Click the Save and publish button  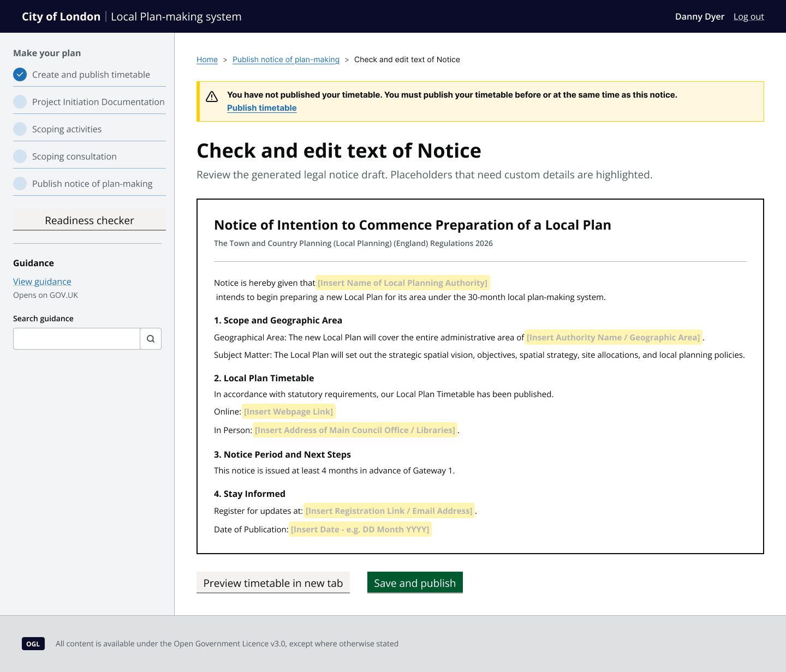(415, 583)
